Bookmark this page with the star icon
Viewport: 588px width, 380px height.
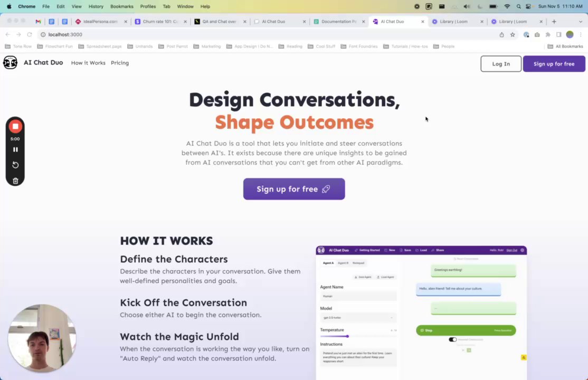pyautogui.click(x=512, y=34)
